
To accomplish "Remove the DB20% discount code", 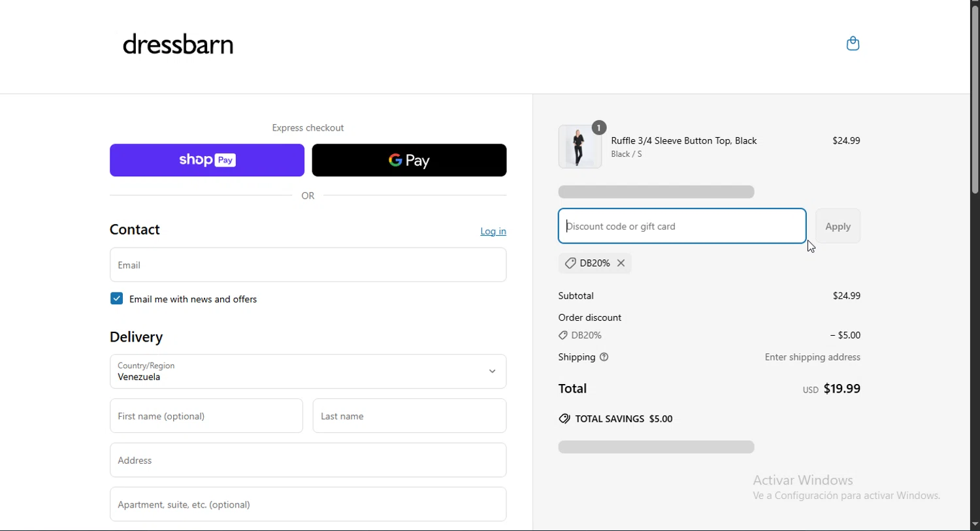I will [621, 263].
